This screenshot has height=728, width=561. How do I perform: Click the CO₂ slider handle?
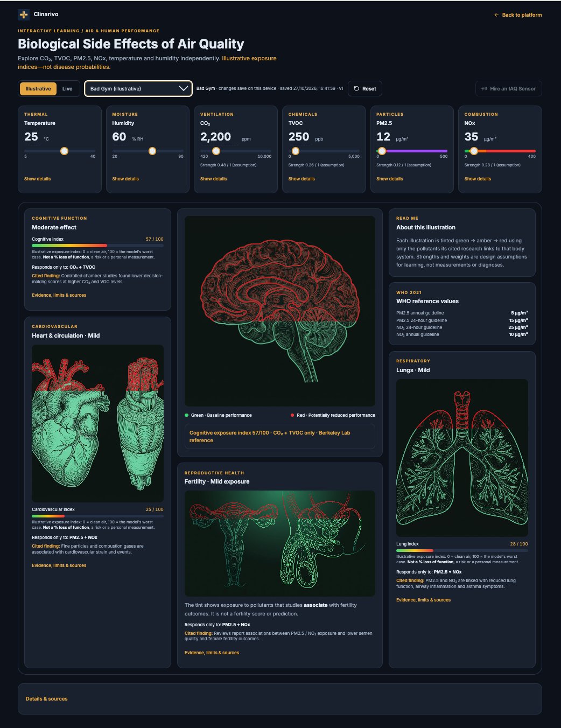click(216, 151)
